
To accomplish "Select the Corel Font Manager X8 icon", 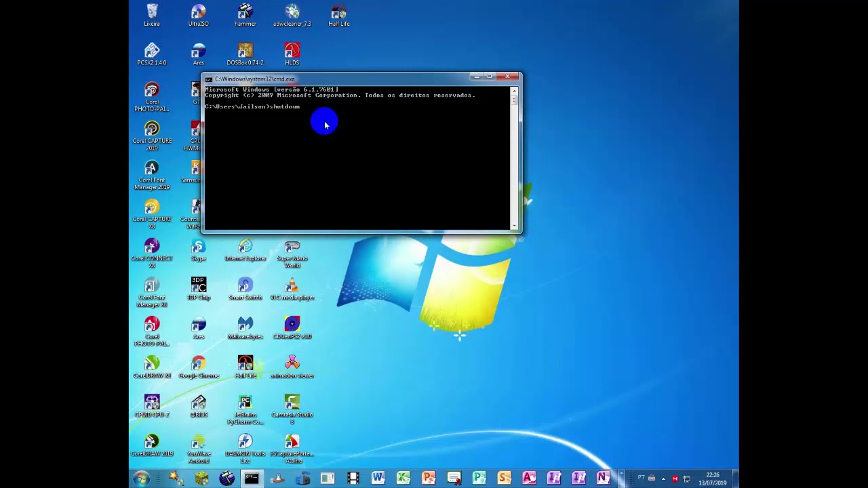I will pyautogui.click(x=152, y=293).
